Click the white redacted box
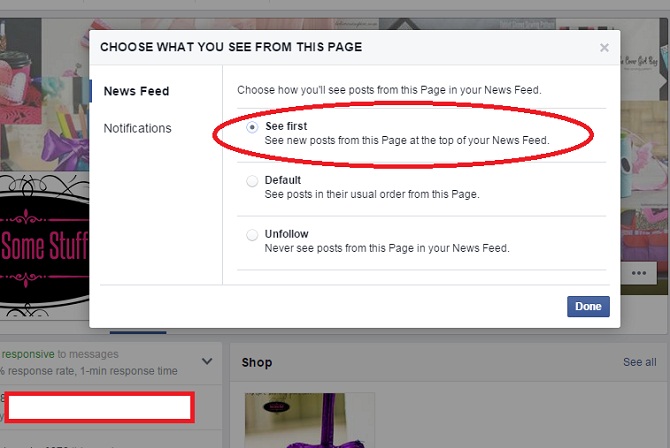The image size is (670, 448). click(100, 407)
